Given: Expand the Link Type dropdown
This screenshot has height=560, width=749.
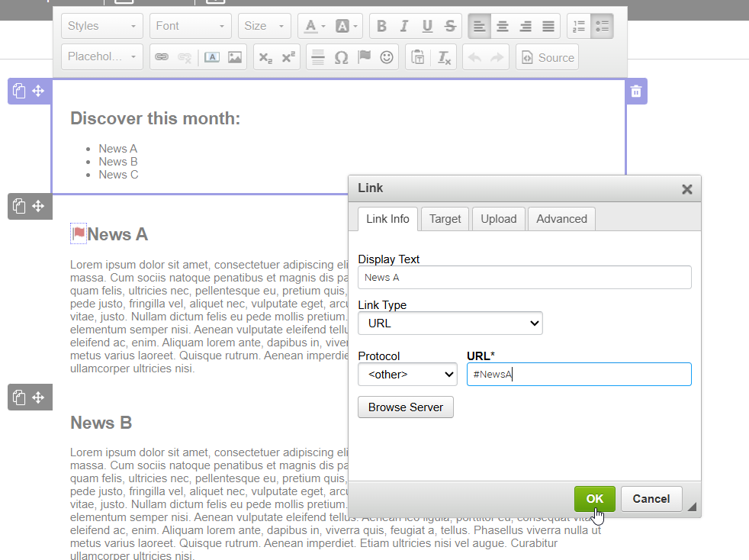Looking at the screenshot, I should [450, 323].
